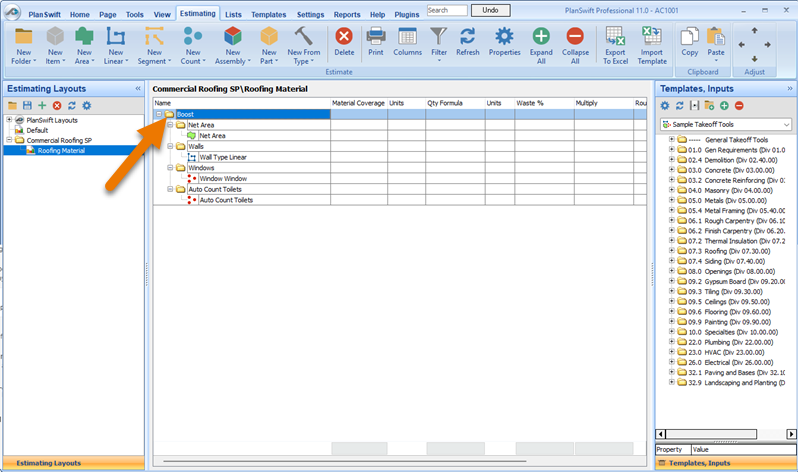The image size is (799, 472).
Task: Click Import Template icon
Action: 652,37
